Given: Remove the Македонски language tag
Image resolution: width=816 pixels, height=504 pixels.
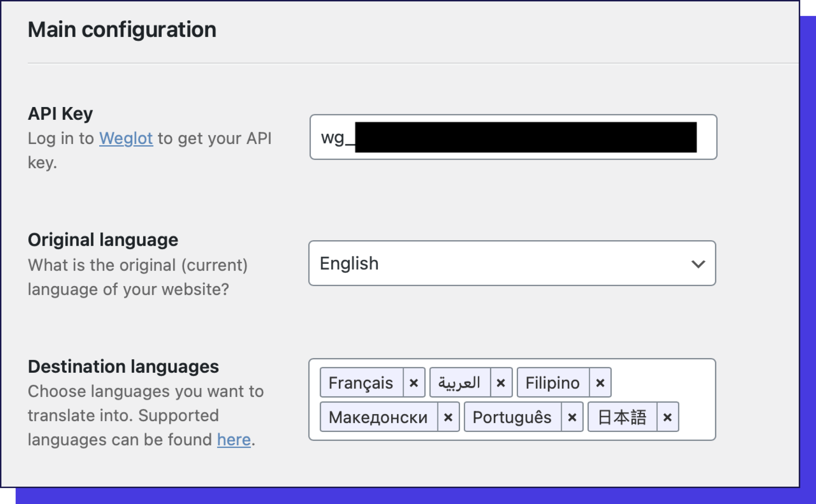Looking at the screenshot, I should (x=448, y=416).
